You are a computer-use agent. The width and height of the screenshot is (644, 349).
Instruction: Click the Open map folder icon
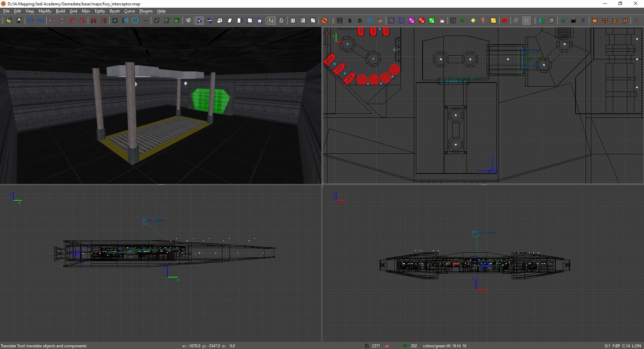[9, 20]
